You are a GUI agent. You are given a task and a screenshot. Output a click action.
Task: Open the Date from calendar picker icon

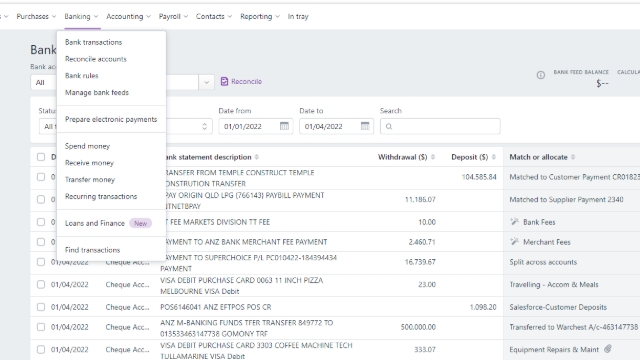(284, 126)
